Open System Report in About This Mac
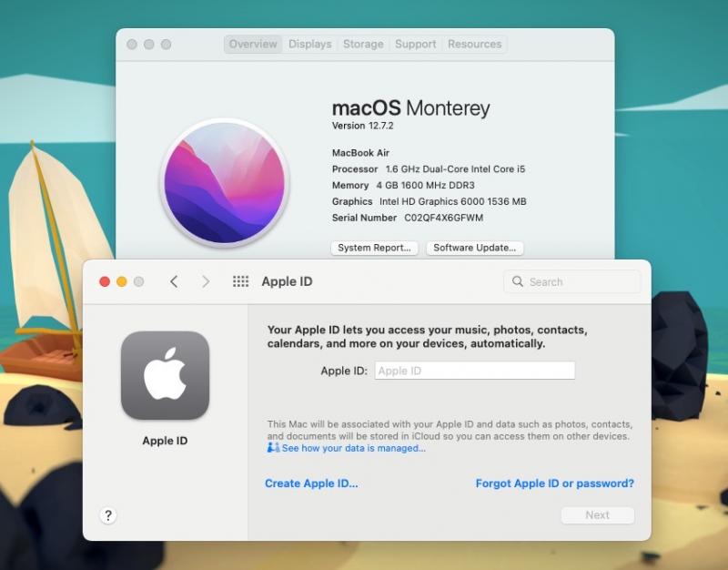This screenshot has width=728, height=570. point(374,248)
